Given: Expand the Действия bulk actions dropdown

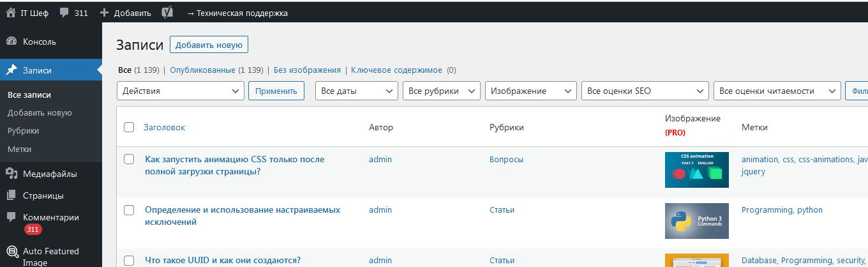Looking at the screenshot, I should point(181,91).
